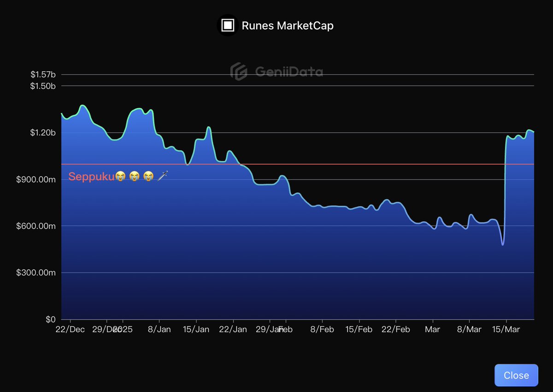
Task: Click the 15/Feb date label
Action: (x=359, y=329)
